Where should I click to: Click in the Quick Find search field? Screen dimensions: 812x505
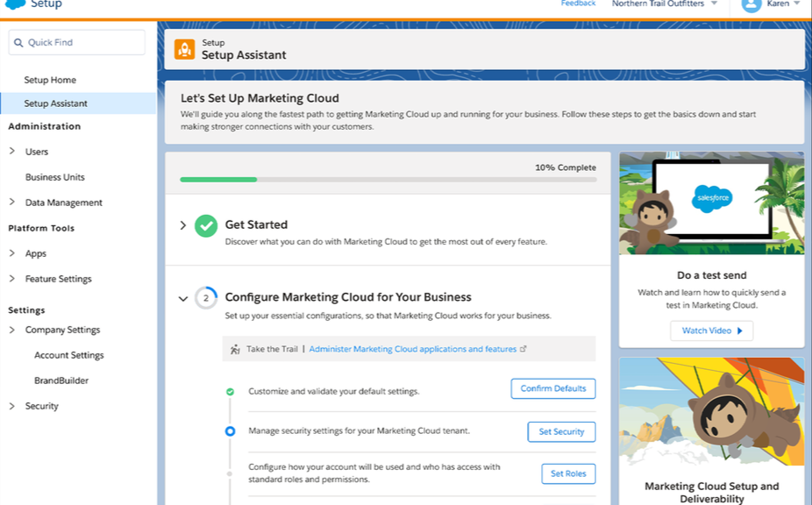pyautogui.click(x=76, y=42)
